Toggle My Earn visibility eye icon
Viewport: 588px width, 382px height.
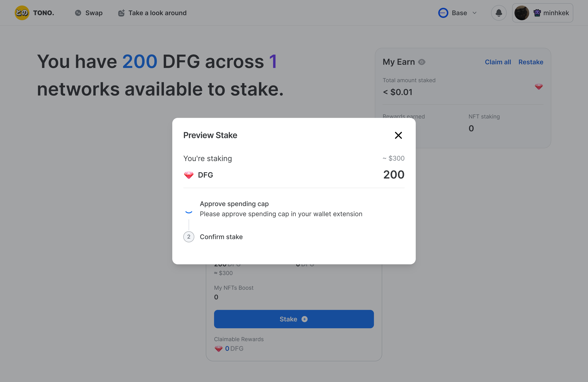(x=422, y=62)
